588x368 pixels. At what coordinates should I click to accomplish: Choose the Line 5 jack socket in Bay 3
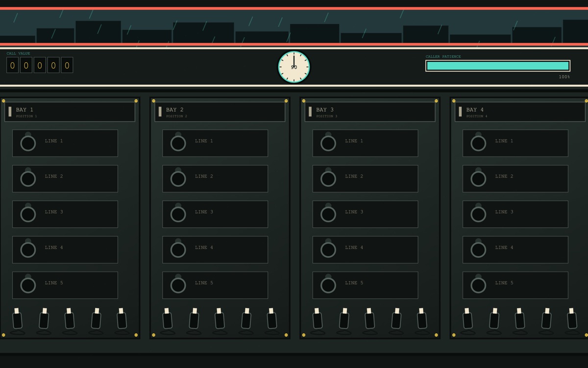coord(328,285)
